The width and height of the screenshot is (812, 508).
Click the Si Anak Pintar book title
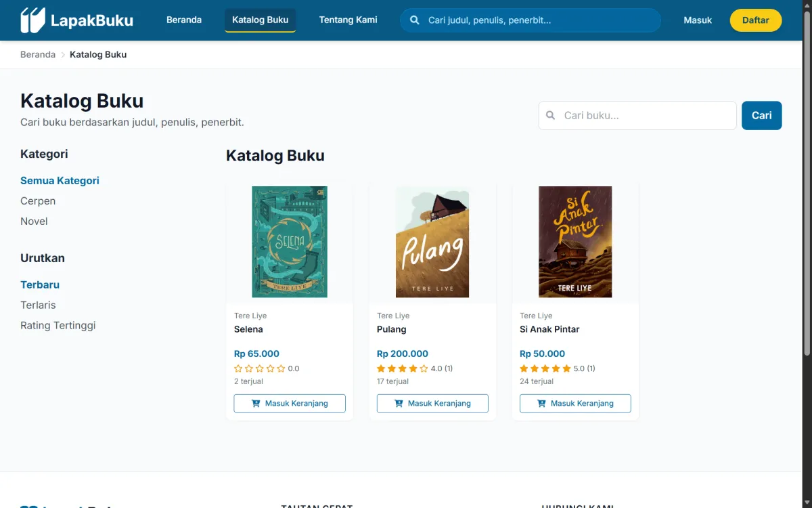549,329
